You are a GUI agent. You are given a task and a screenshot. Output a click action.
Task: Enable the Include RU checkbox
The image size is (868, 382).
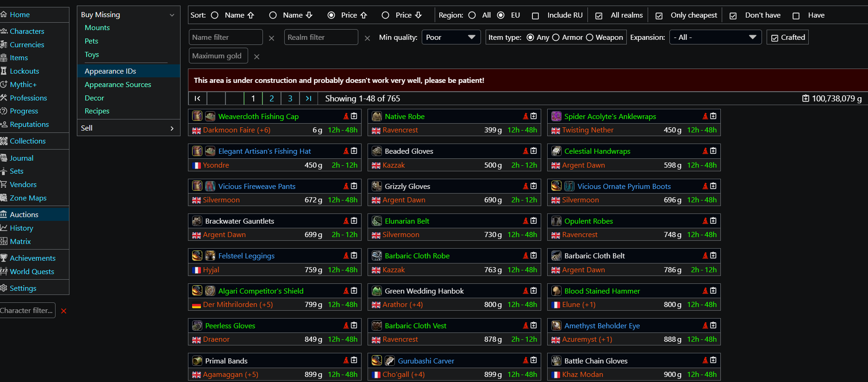point(536,16)
